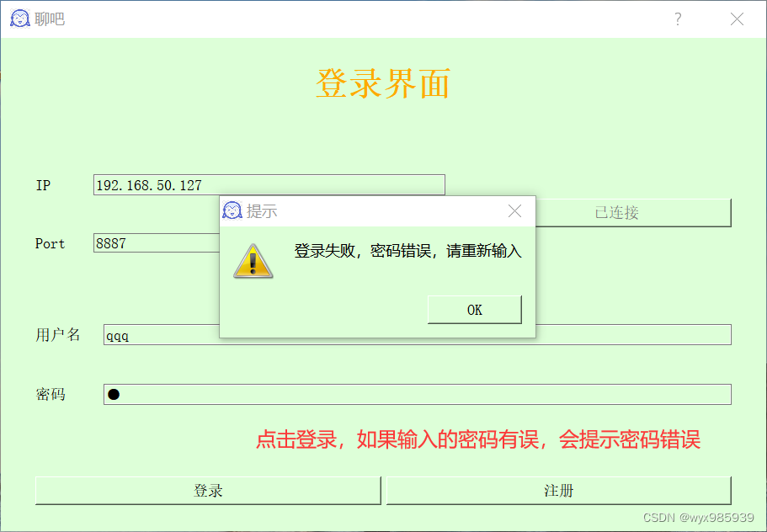Click the 提示 dialog title text
The width and height of the screenshot is (767, 532).
pos(262,211)
